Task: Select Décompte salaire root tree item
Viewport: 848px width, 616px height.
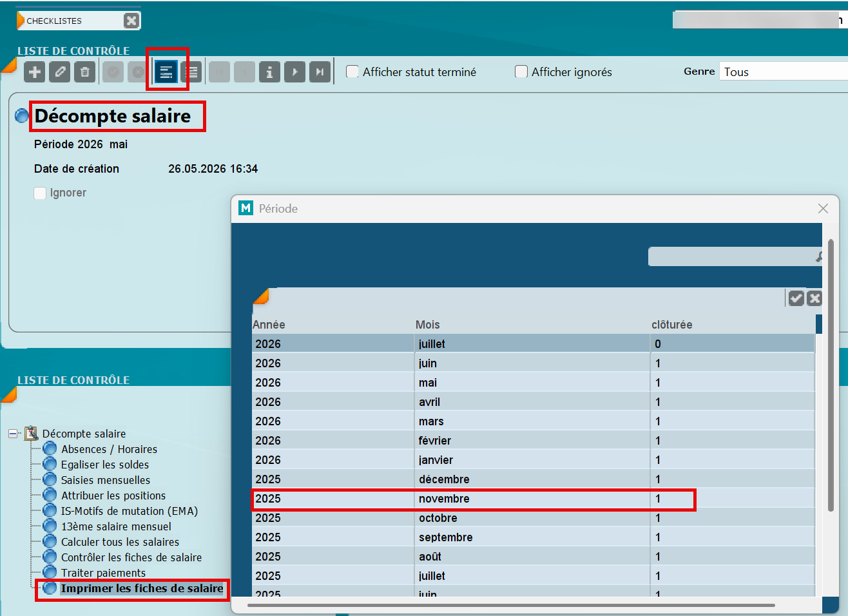Action: point(84,434)
